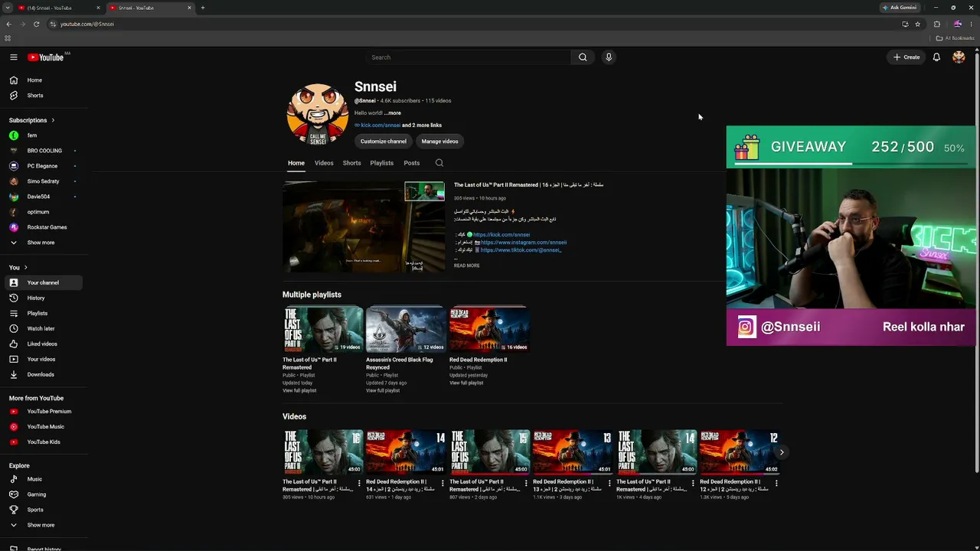The height and width of the screenshot is (551, 980).
Task: Open The Last of Us Part II playlist thumbnail
Action: click(x=322, y=329)
